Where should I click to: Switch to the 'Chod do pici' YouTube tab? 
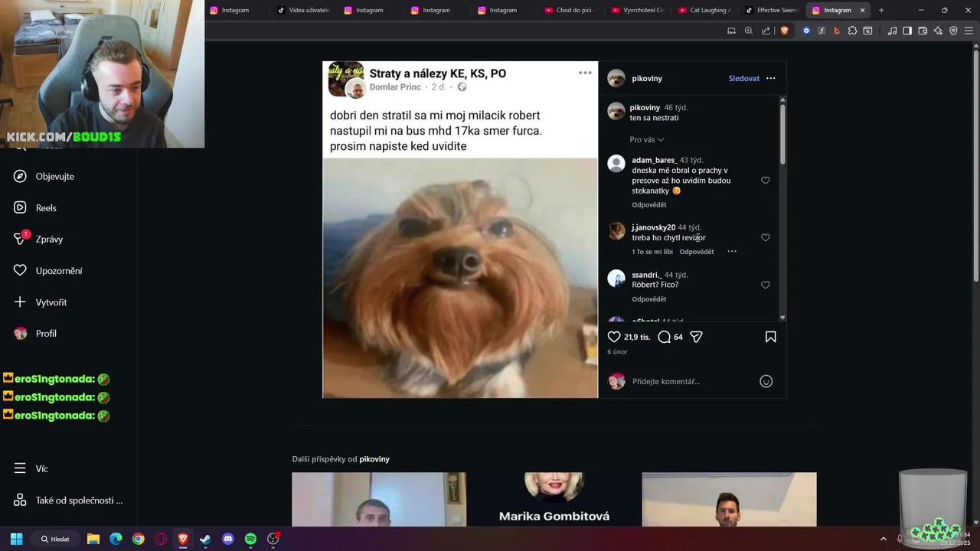[x=570, y=10]
